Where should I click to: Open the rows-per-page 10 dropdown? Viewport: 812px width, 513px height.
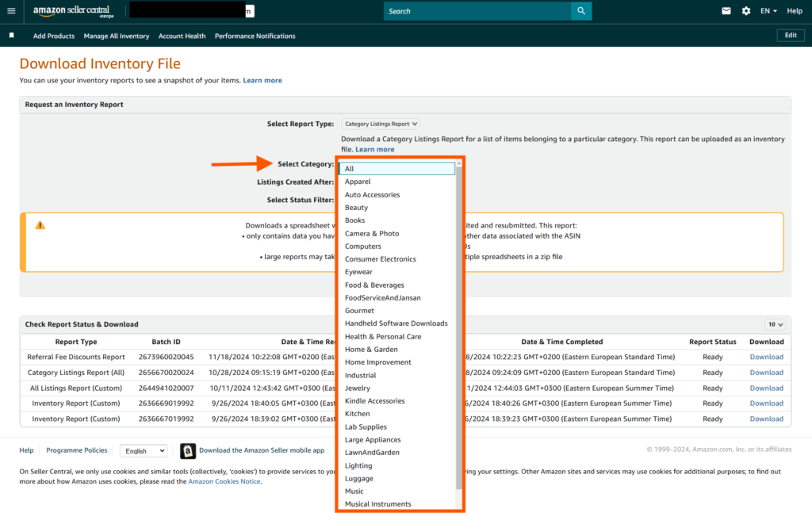pyautogui.click(x=776, y=324)
